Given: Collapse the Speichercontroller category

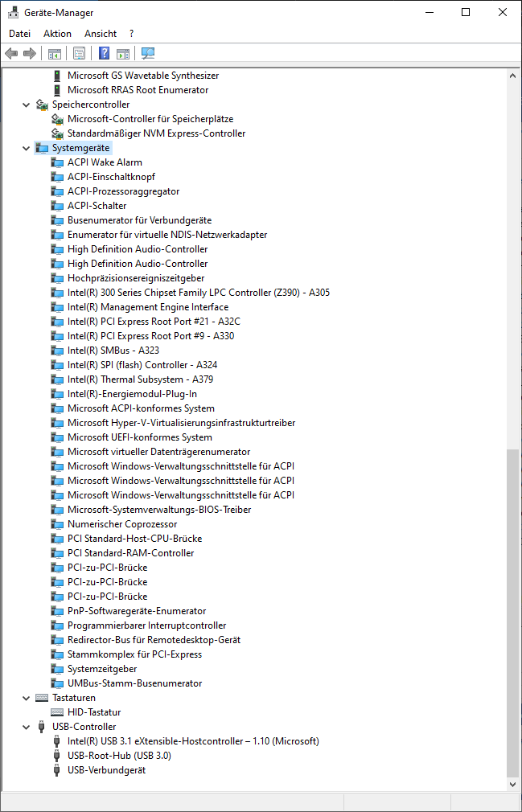Looking at the screenshot, I should [x=27, y=105].
